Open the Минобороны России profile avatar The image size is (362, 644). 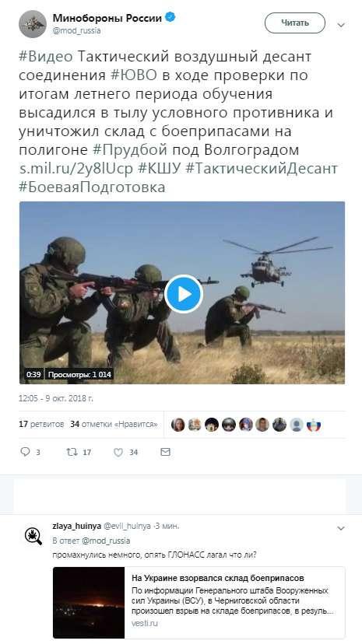point(33,24)
